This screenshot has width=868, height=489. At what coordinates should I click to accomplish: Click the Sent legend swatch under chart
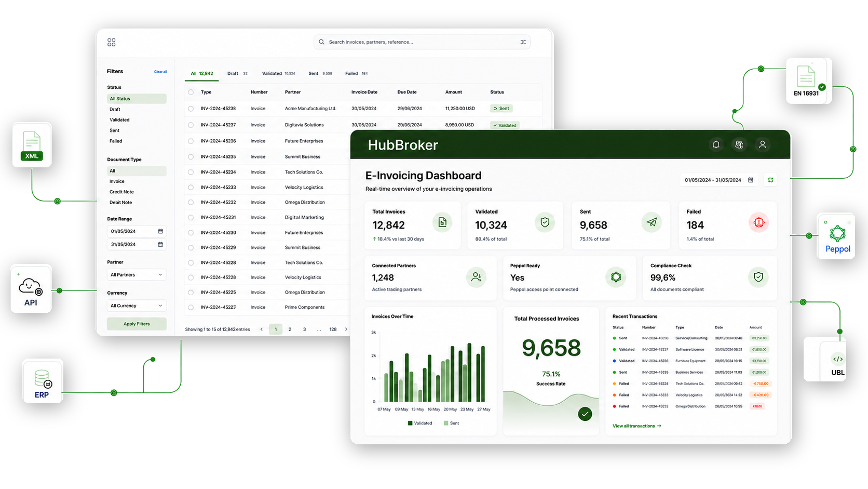[x=446, y=424]
